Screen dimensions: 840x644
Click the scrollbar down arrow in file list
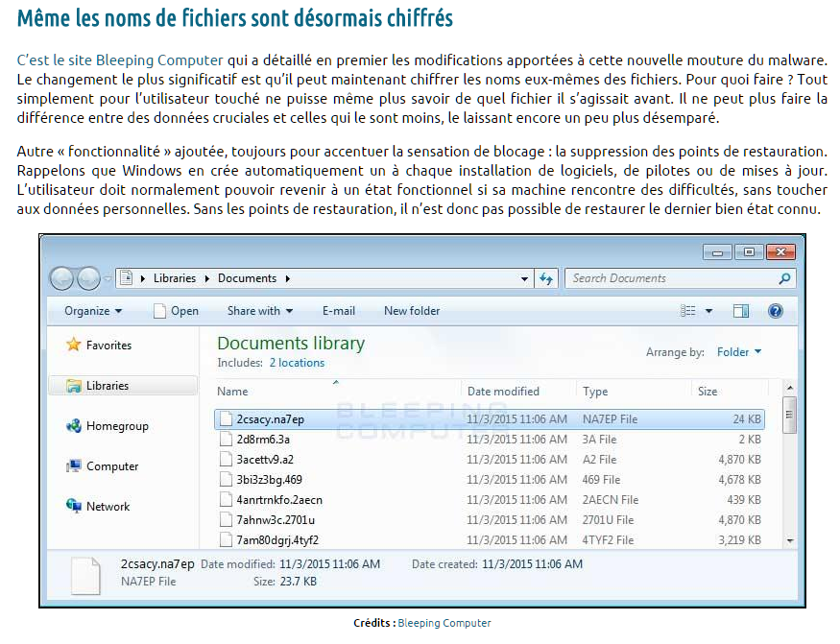click(789, 541)
